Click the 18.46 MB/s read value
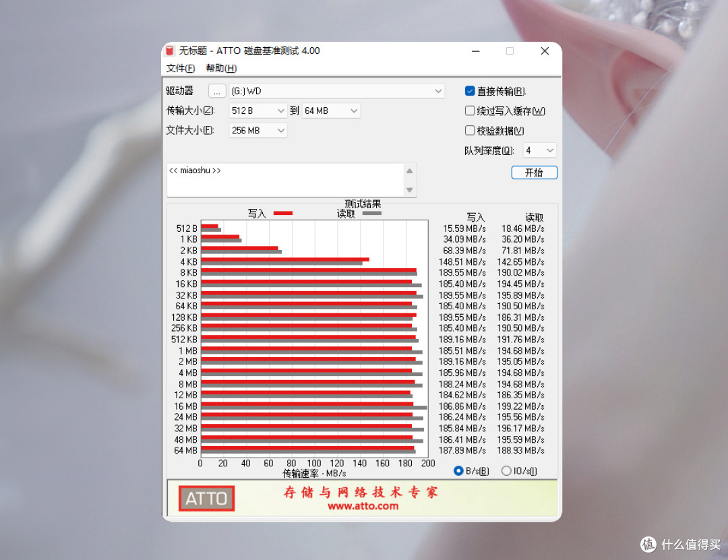 coord(523,228)
